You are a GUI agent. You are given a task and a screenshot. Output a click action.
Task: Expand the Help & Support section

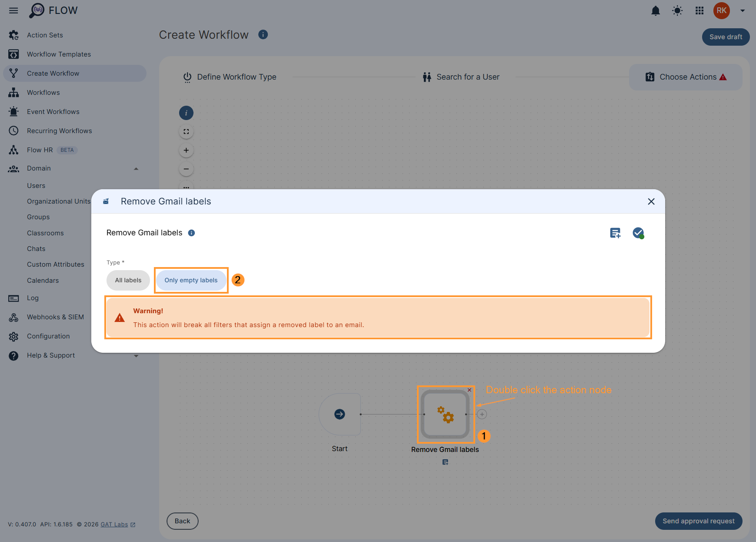pyautogui.click(x=136, y=355)
